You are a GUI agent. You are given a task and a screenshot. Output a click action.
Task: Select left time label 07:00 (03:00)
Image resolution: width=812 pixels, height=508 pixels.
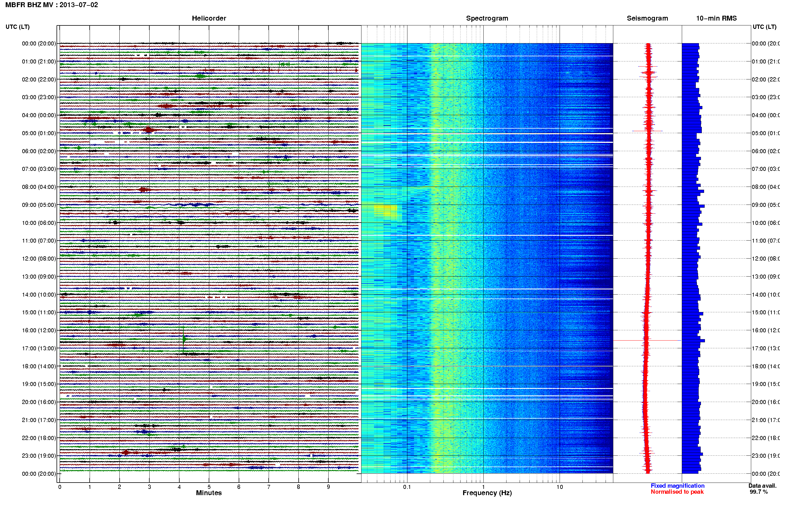(39, 169)
